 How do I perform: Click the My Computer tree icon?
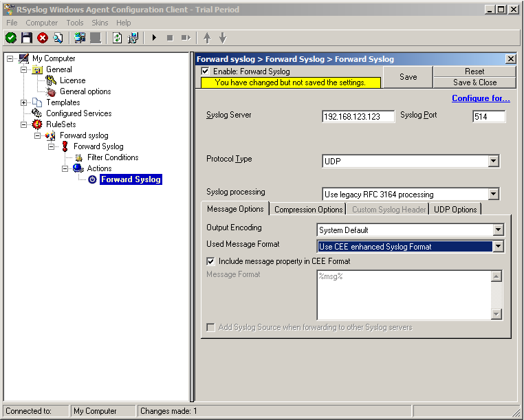pos(24,58)
